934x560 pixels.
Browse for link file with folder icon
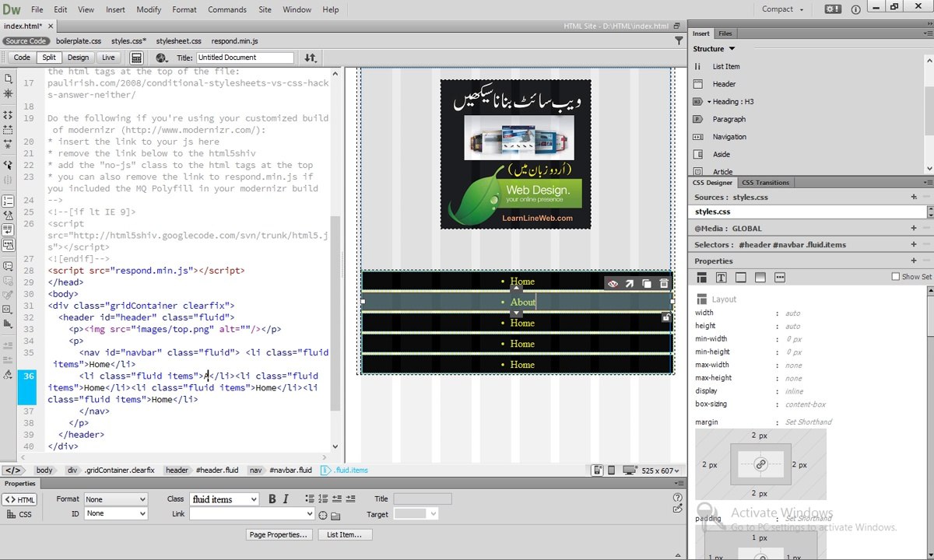pos(335,515)
